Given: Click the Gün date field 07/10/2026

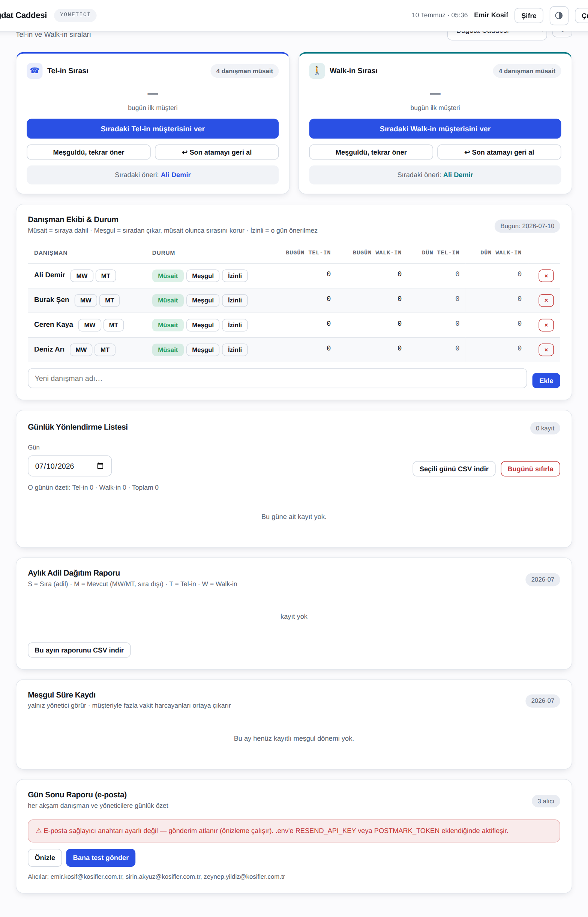Looking at the screenshot, I should 69,466.
